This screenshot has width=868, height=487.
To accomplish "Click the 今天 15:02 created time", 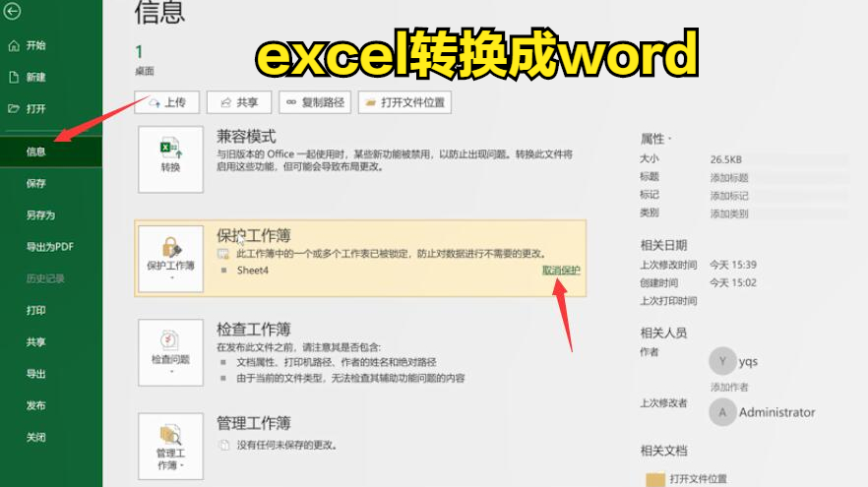I will [x=733, y=282].
